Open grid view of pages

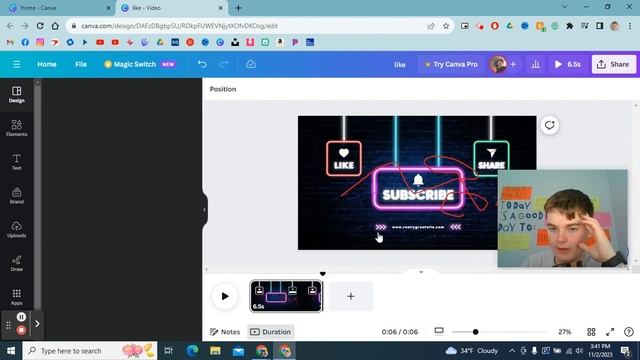591,332
